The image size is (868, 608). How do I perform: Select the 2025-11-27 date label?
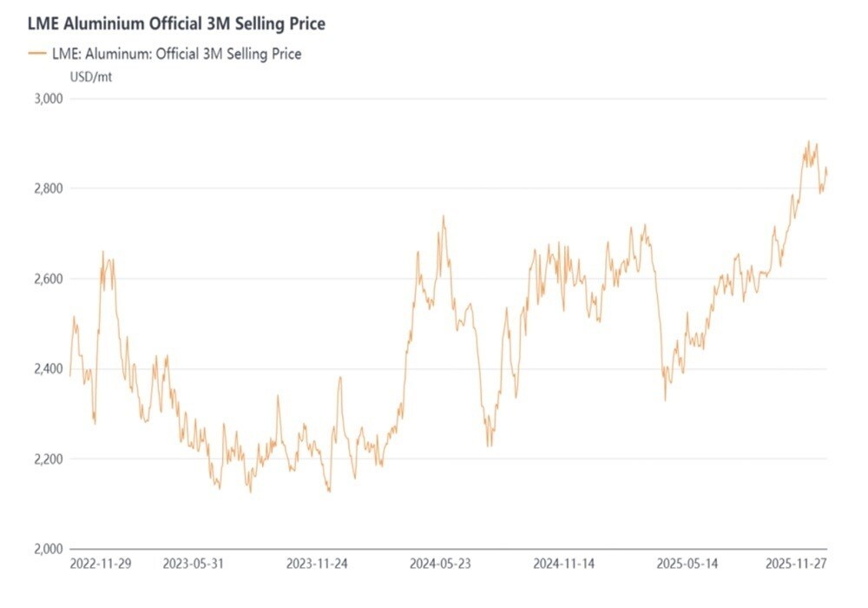(796, 564)
